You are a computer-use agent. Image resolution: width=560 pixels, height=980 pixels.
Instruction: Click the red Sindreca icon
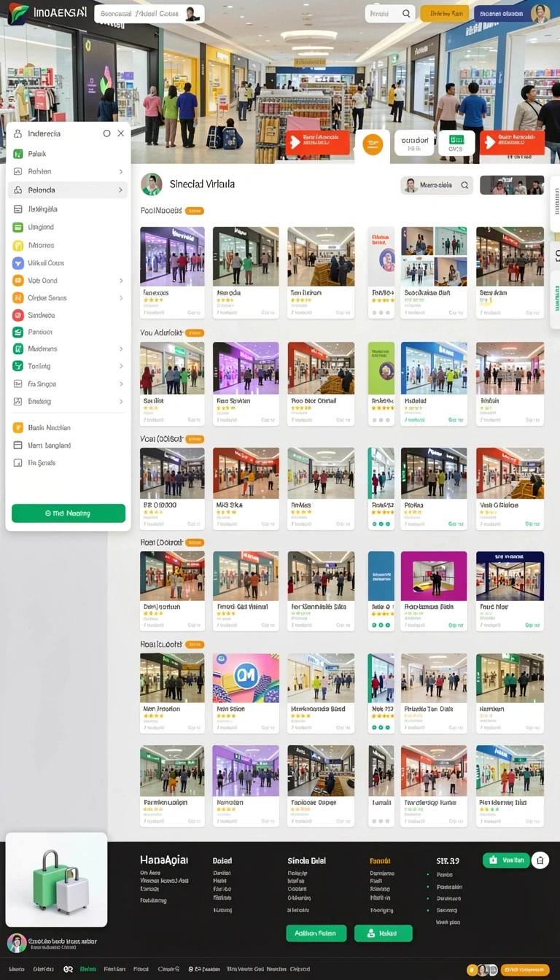pyautogui.click(x=18, y=315)
